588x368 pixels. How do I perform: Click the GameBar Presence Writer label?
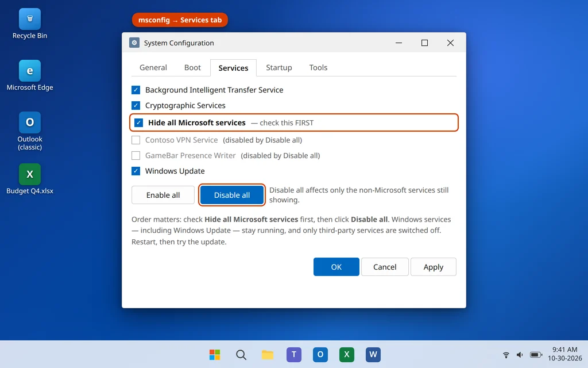tap(191, 155)
